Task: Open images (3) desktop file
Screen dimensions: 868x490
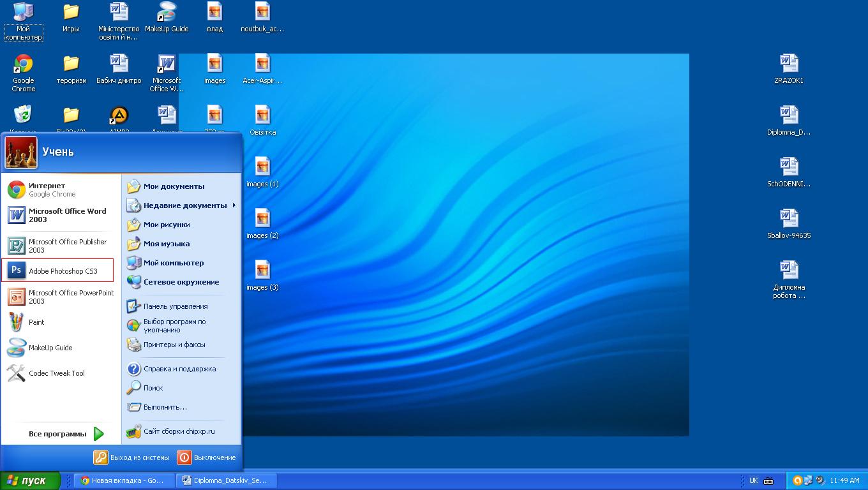Action: coord(262,276)
